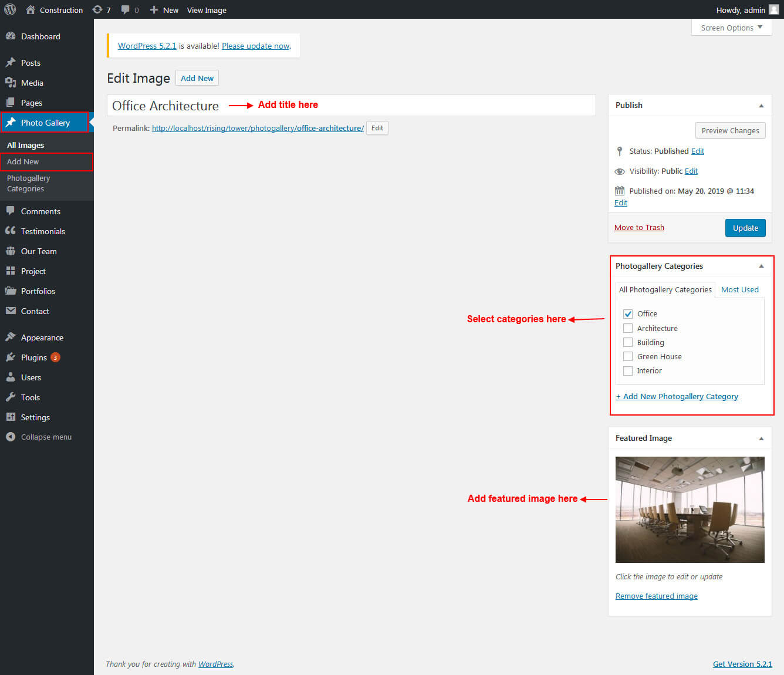784x675 pixels.
Task: Open the updates icon showing 7
Action: 97,9
